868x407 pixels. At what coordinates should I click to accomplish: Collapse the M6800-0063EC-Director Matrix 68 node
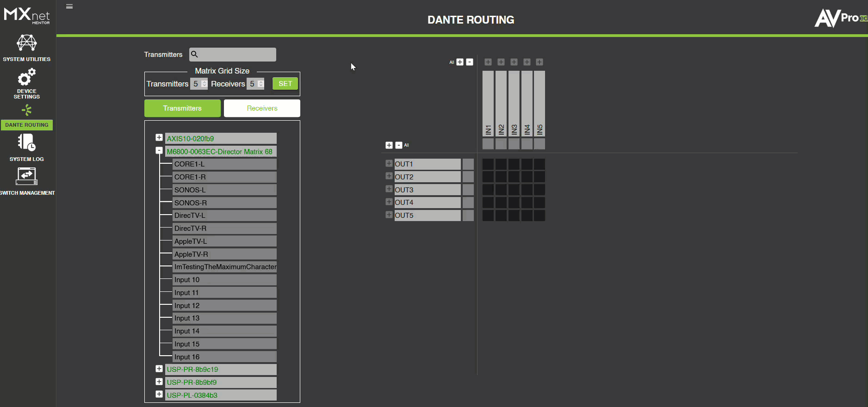(159, 151)
